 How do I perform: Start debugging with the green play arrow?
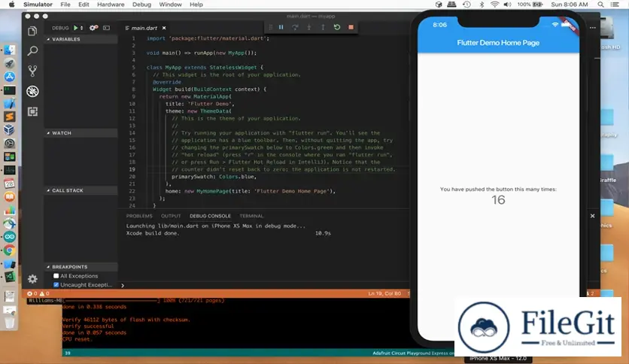75,28
